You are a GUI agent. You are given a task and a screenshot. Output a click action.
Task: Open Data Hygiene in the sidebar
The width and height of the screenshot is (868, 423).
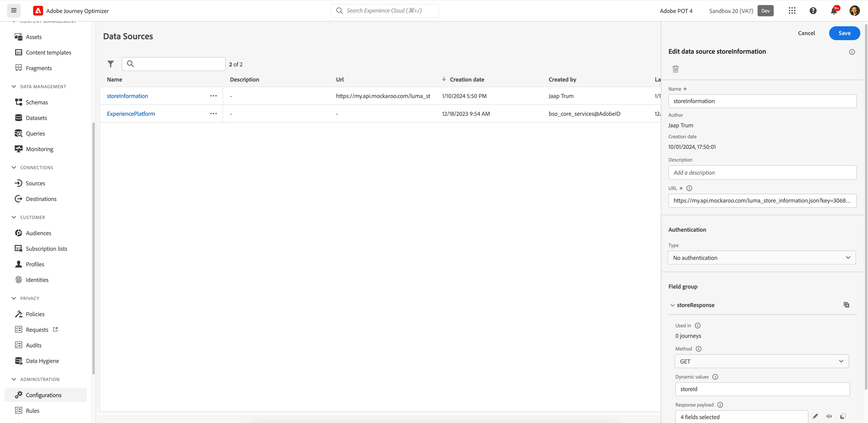[42, 361]
